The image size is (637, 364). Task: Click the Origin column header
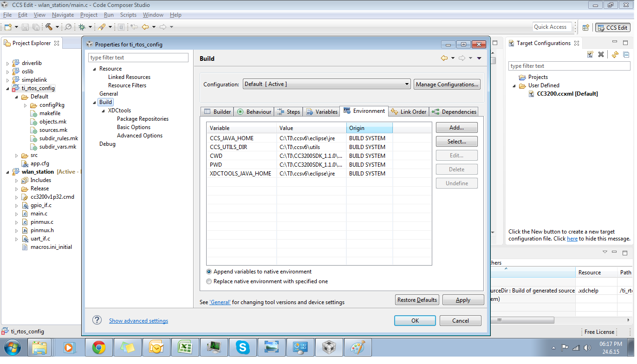click(x=369, y=128)
